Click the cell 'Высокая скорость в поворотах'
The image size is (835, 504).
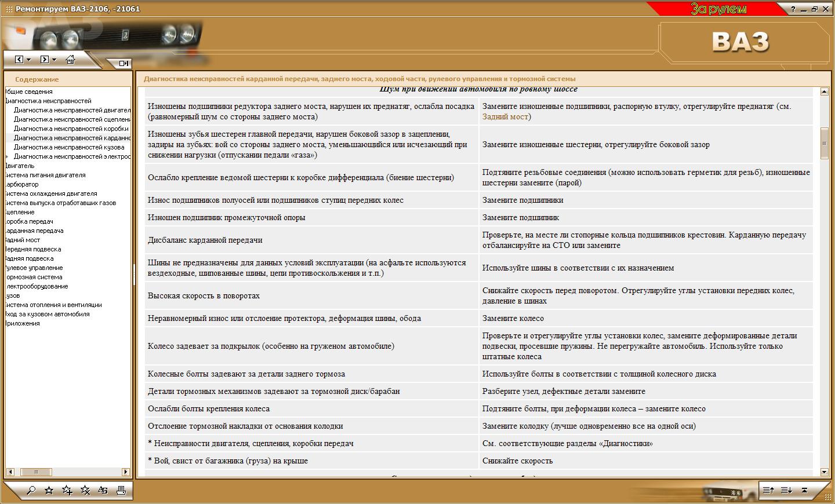point(204,295)
